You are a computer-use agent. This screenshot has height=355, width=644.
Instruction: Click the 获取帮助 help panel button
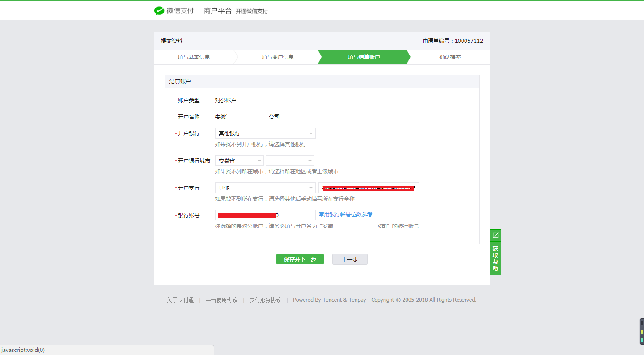pyautogui.click(x=495, y=257)
